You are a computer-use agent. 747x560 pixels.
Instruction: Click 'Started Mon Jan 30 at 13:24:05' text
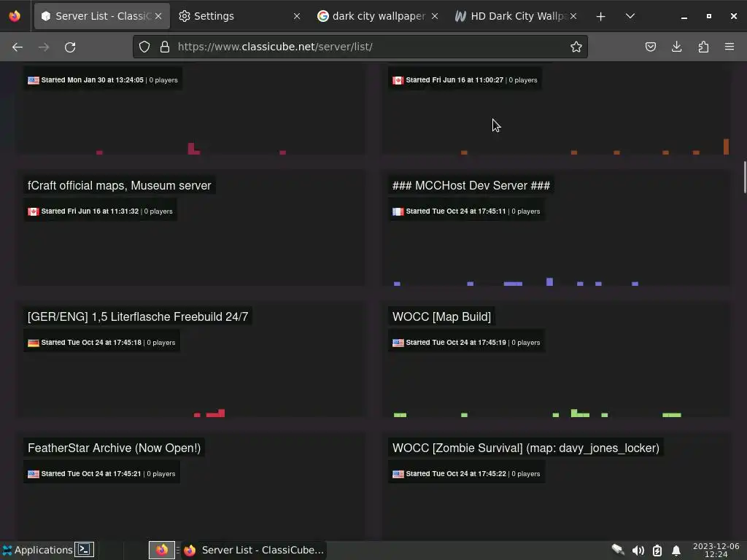point(92,80)
